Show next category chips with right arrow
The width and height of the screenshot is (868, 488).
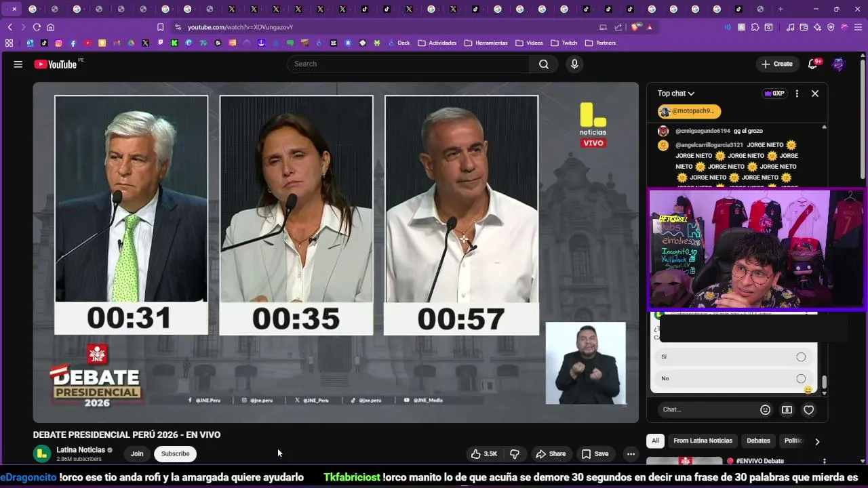pos(817,441)
